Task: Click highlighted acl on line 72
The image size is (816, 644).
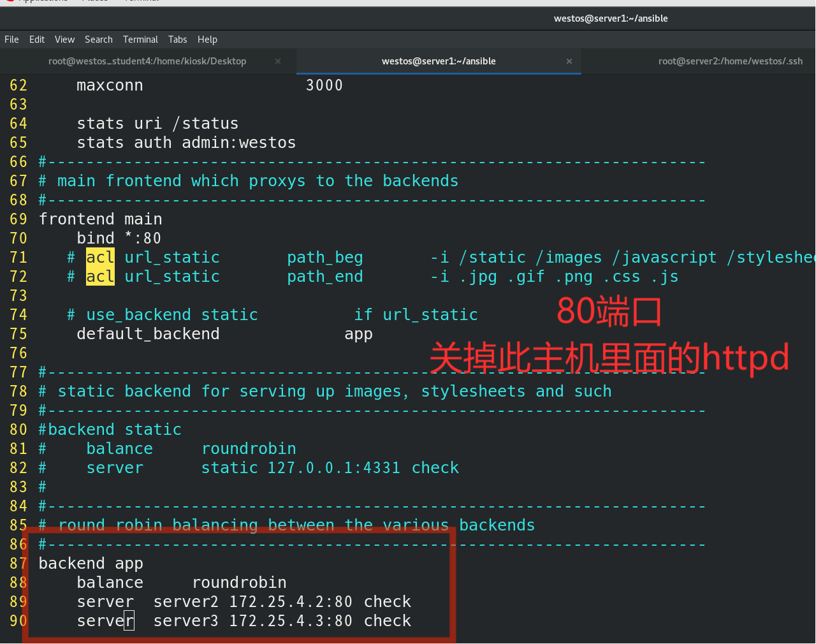Action: (100, 277)
